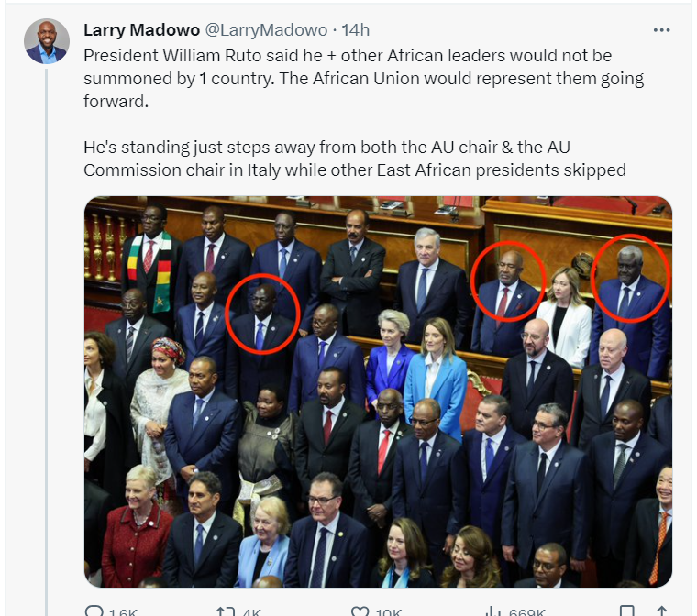This screenshot has height=616, width=697.
Task: Click the 10K likes count
Action: 389,612
